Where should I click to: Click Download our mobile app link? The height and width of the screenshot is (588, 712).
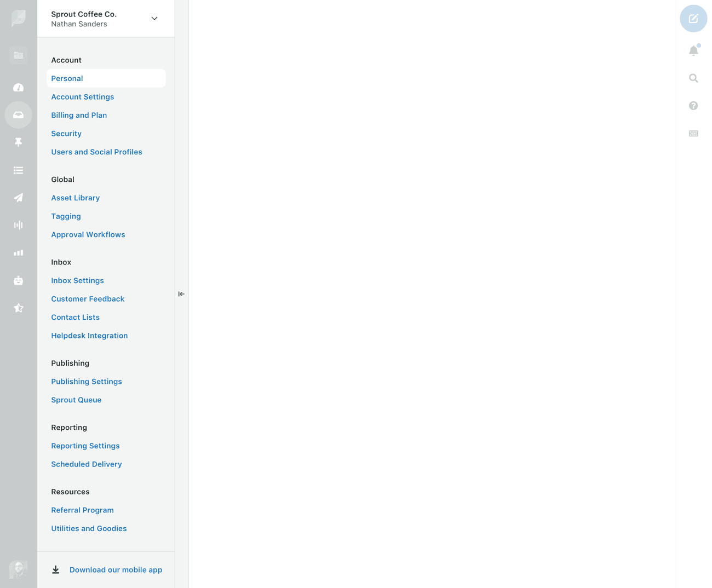116,570
